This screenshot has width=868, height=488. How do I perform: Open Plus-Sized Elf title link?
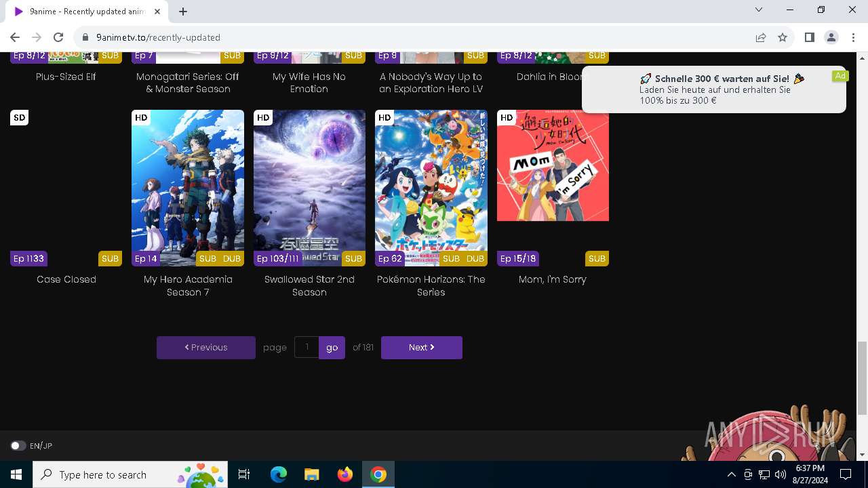click(66, 77)
